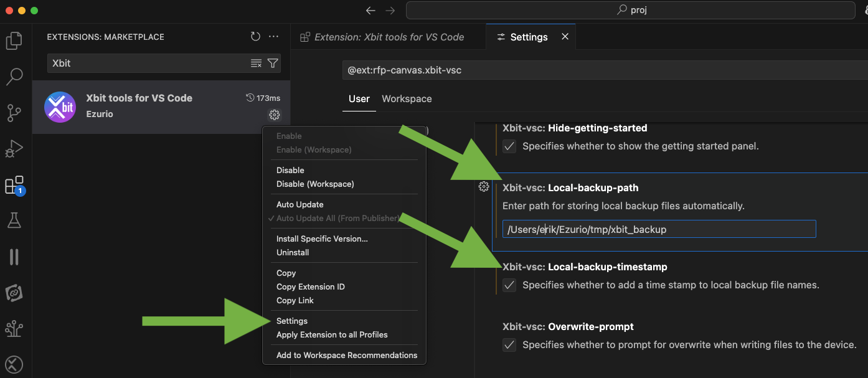Click the 173ms activation time label

(x=263, y=98)
